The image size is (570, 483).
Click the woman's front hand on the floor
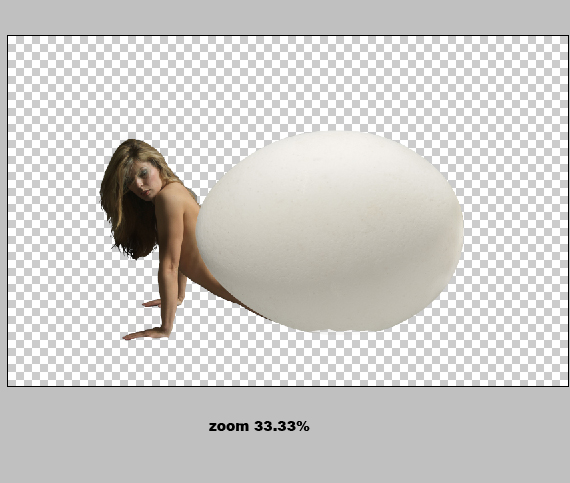pos(146,334)
